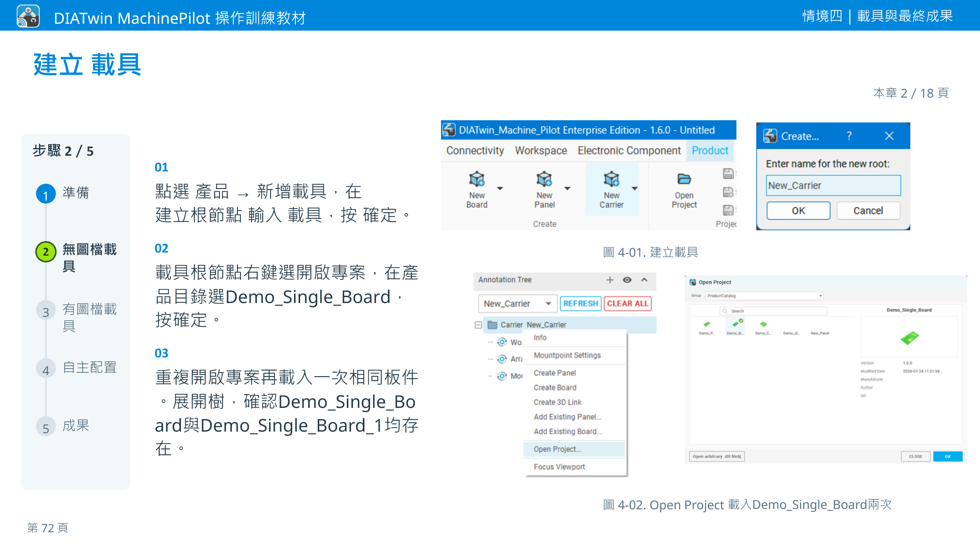Select the Demo_P... thumbnail in Open Project

pyautogui.click(x=707, y=328)
